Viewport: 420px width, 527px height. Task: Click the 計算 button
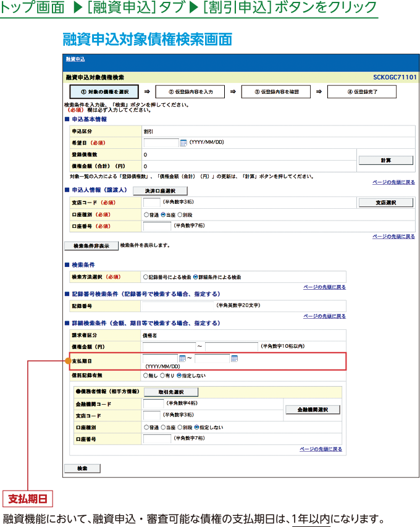[386, 160]
